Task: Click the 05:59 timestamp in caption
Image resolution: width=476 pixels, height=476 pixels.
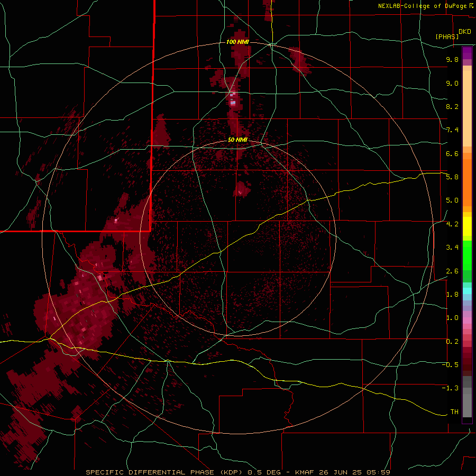Action: tap(378, 472)
